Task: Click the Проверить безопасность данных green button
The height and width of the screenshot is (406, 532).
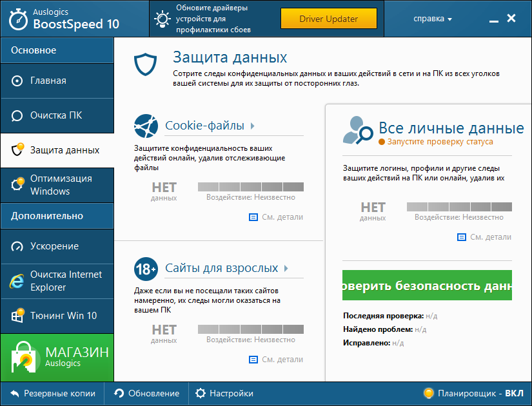Action: coord(427,285)
